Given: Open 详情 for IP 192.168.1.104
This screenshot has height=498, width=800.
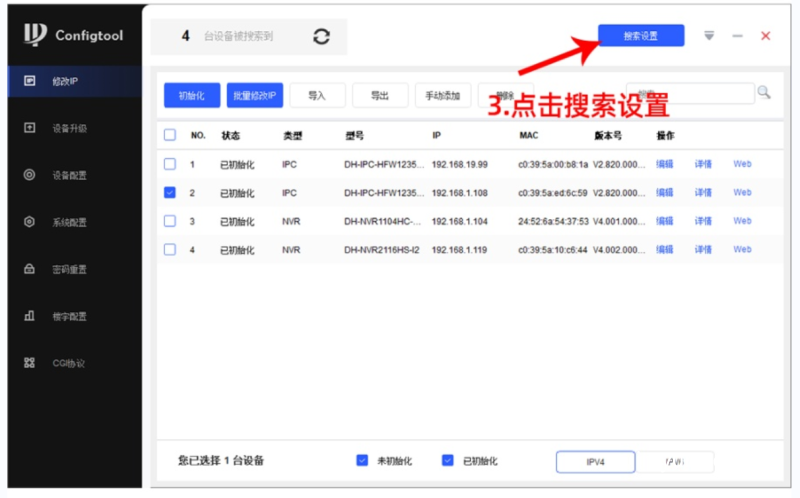Looking at the screenshot, I should 703,221.
